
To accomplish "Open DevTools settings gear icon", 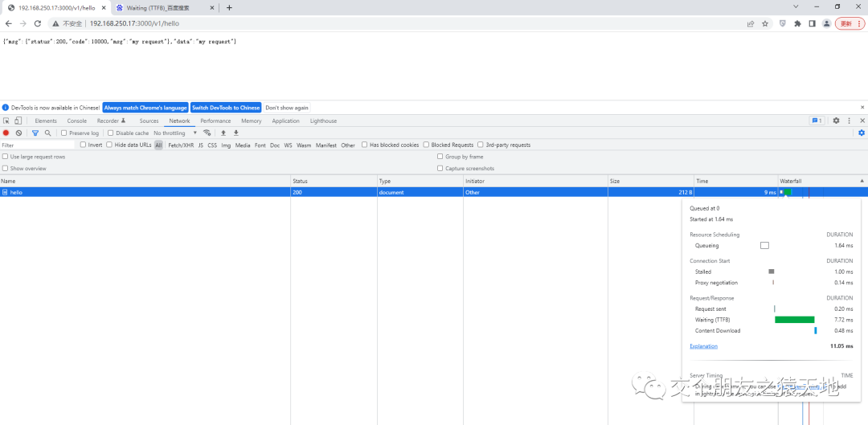I will (837, 121).
